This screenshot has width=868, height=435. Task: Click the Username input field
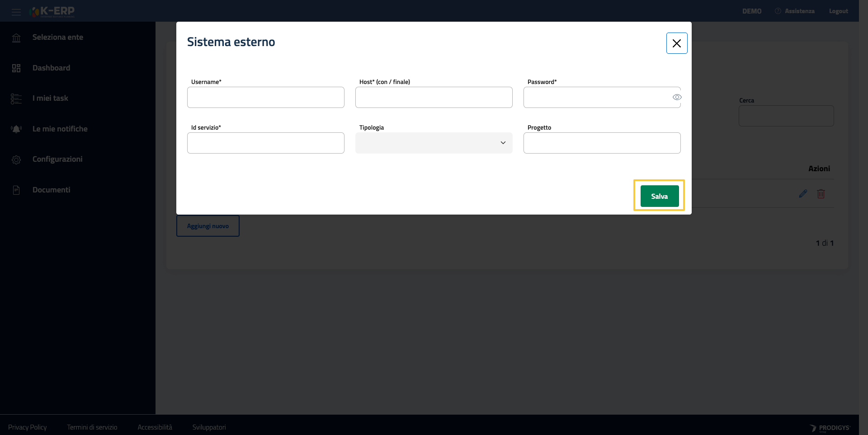265,98
